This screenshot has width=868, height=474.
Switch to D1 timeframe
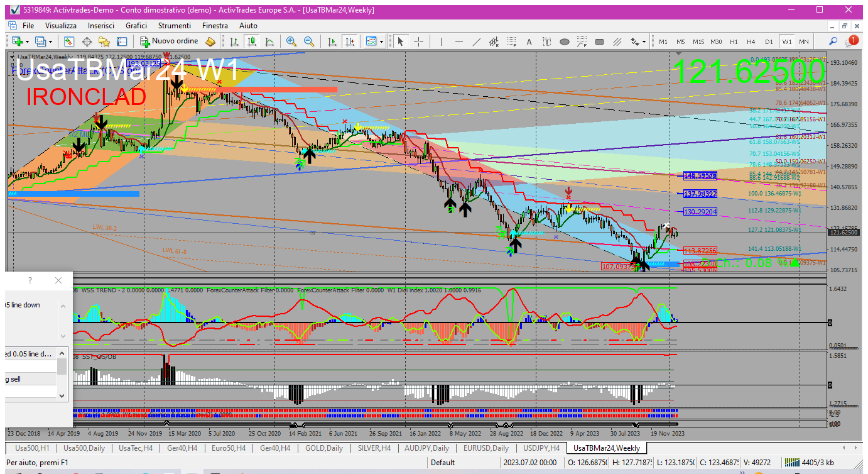coord(769,41)
